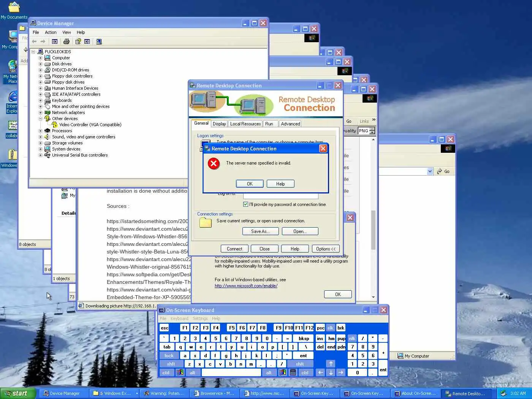Toggle the left shft key on On-Screen Keyboard
Screen dimensions: 532x399
click(171, 364)
